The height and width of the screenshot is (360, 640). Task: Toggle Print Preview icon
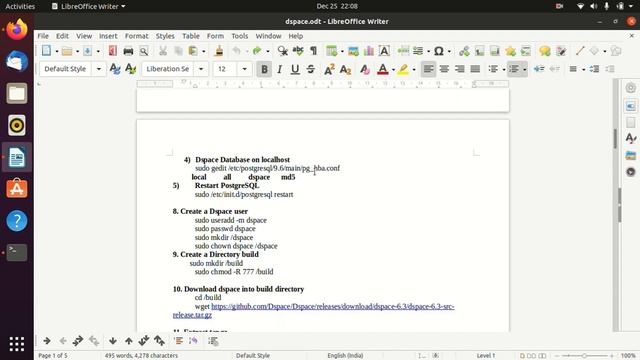[144, 51]
